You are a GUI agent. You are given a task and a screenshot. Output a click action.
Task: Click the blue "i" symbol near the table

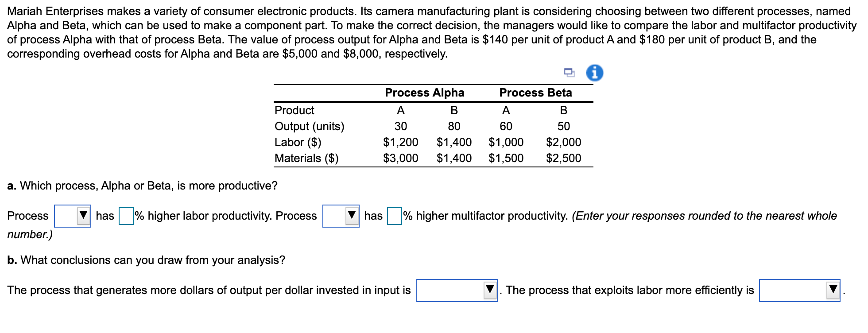[595, 72]
